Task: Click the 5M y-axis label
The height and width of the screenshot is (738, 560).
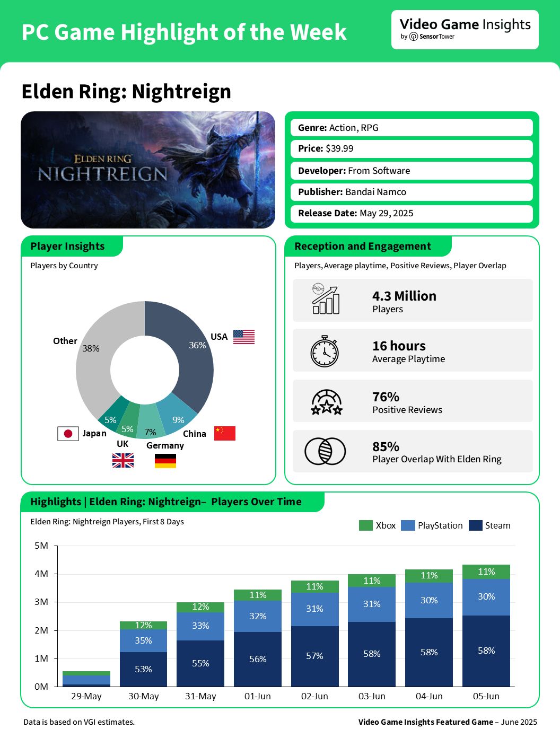Action: (x=41, y=546)
